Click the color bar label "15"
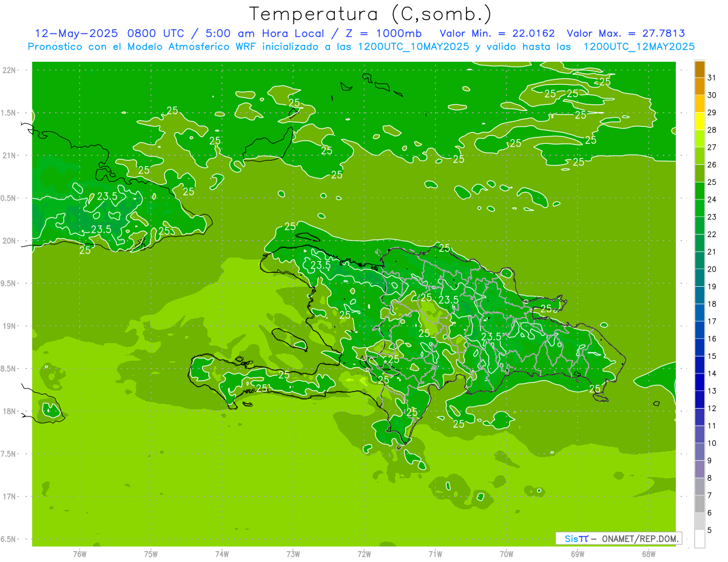Viewport: 728px width, 562px height. [x=712, y=356]
